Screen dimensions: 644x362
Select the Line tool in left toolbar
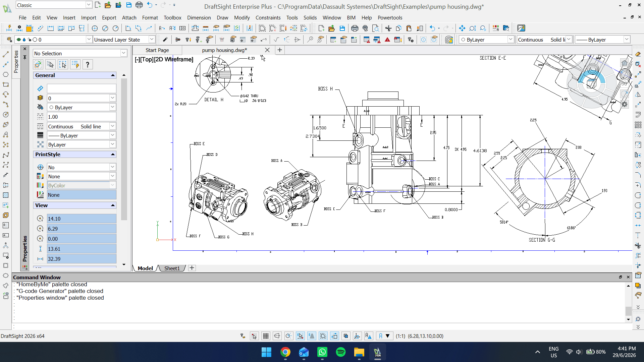(x=6, y=54)
